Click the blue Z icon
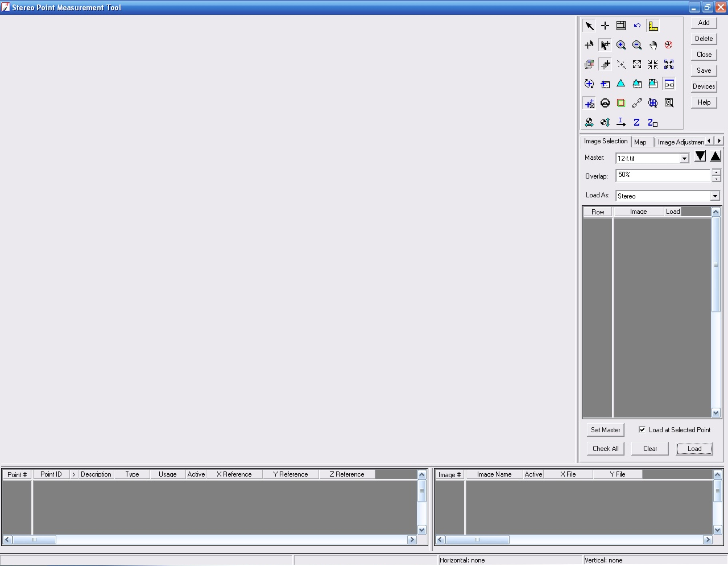The width and height of the screenshot is (728, 566). click(636, 122)
